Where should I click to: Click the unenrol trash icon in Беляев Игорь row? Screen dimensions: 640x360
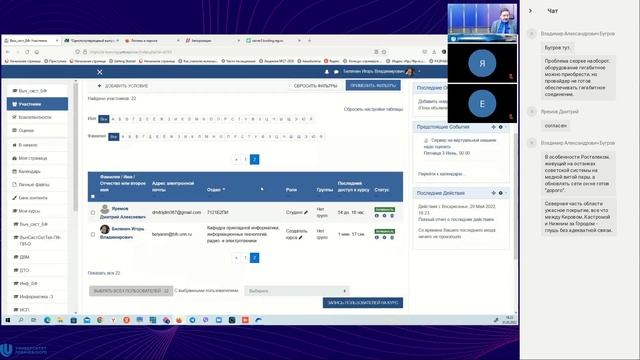coord(392,238)
